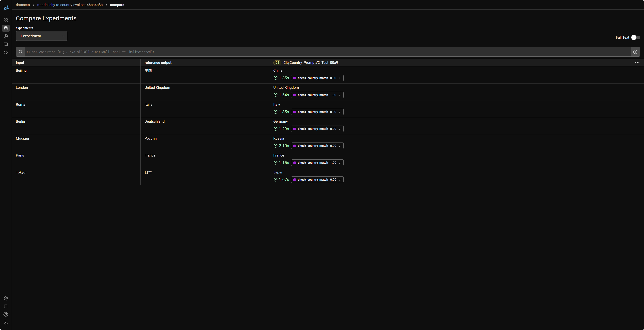Open tutorial-city-to-country-eval-set breadcrumb link
The width and height of the screenshot is (644, 330).
click(x=70, y=5)
